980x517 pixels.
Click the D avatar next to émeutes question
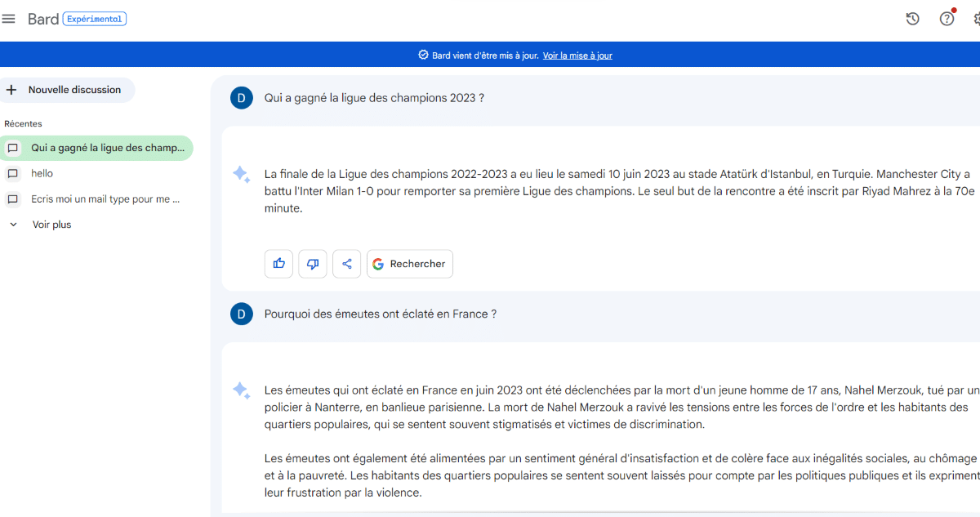click(x=241, y=314)
